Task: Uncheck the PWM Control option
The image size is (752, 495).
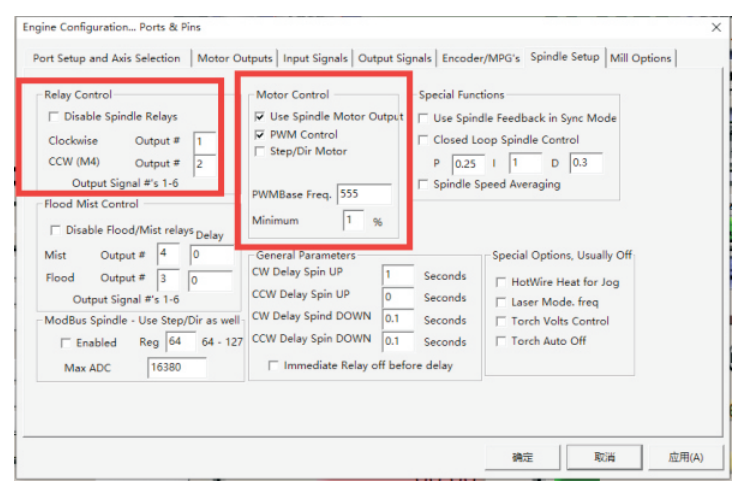Action: pyautogui.click(x=260, y=134)
